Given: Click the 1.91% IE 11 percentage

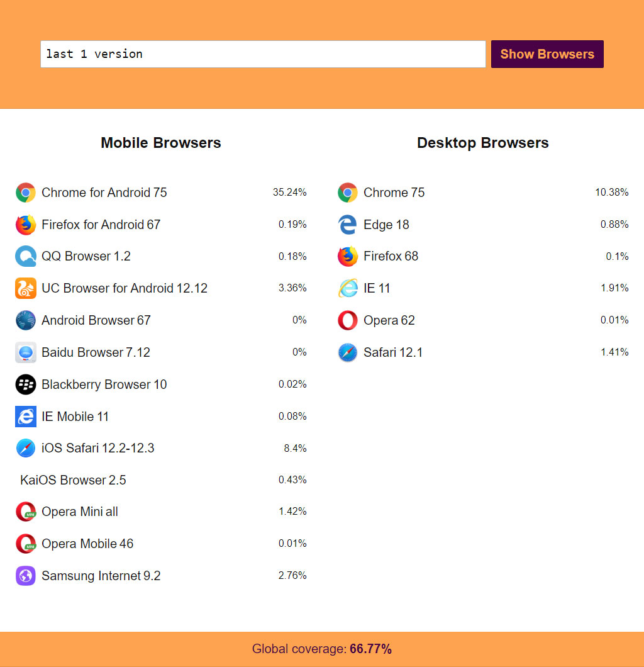Looking at the screenshot, I should pos(614,288).
